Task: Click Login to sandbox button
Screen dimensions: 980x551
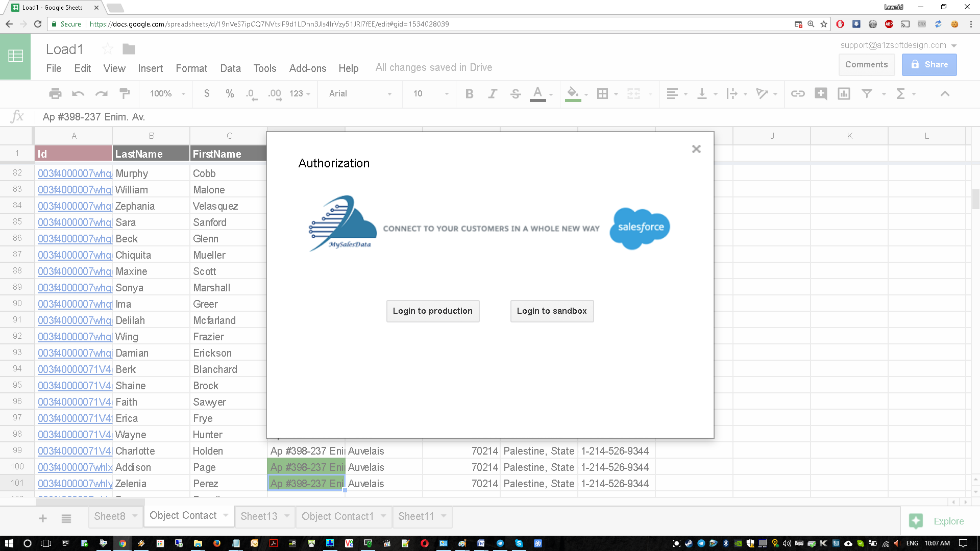Action: pos(552,311)
